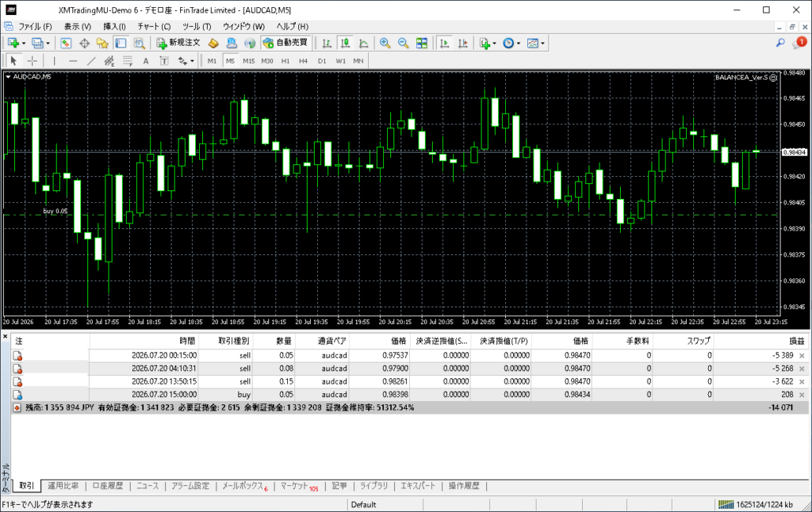The height and width of the screenshot is (512, 812).
Task: Toggle 自動売買 auto trading
Action: click(x=285, y=43)
